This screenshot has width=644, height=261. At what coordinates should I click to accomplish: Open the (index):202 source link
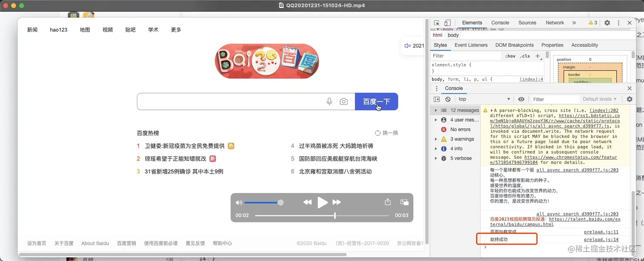pos(604,110)
